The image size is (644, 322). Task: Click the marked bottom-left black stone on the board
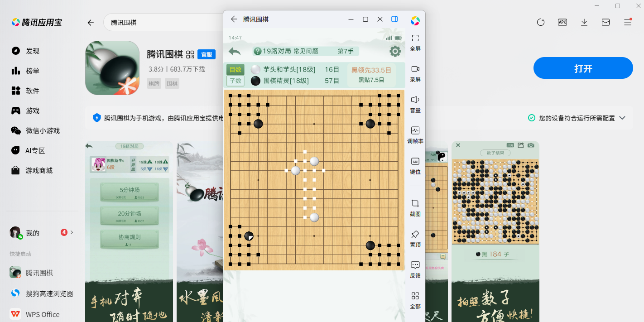tap(249, 236)
